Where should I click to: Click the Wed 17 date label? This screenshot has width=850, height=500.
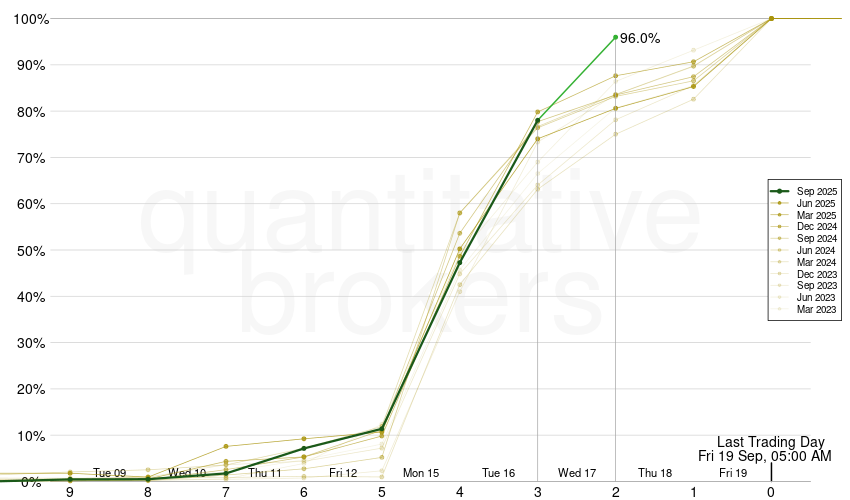pos(577,473)
